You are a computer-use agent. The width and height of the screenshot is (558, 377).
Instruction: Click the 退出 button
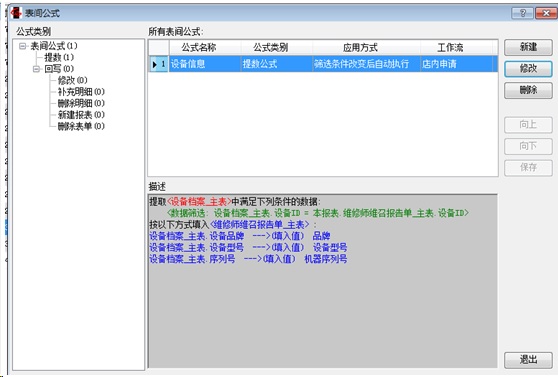(x=528, y=360)
